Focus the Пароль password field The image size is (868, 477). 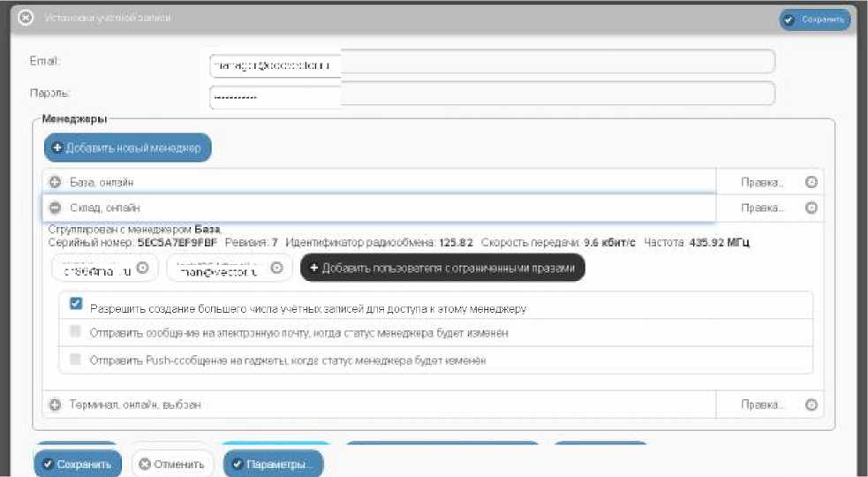pyautogui.click(x=492, y=95)
